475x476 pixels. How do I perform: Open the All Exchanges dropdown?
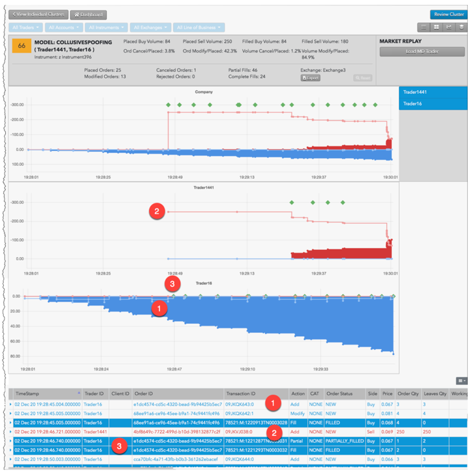coord(150,27)
